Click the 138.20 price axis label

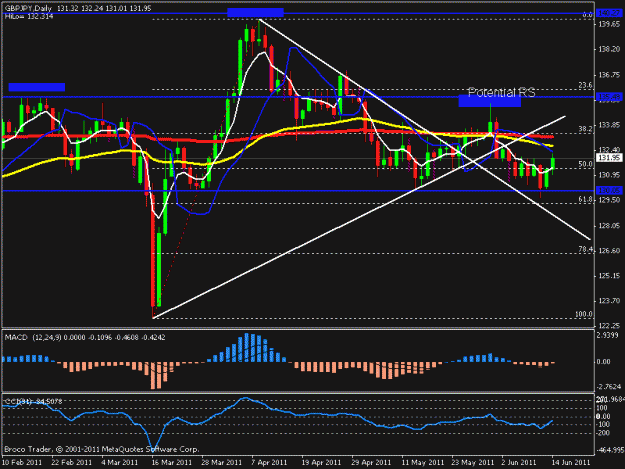tap(609, 49)
